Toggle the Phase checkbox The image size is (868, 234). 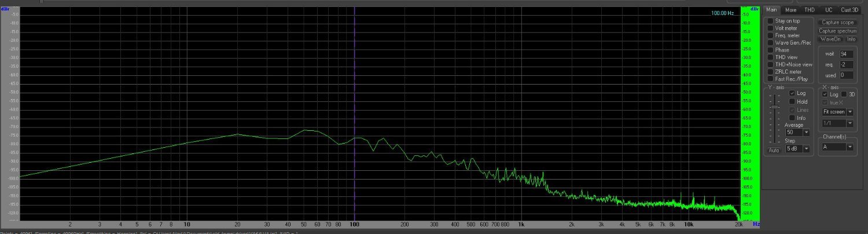[770, 50]
